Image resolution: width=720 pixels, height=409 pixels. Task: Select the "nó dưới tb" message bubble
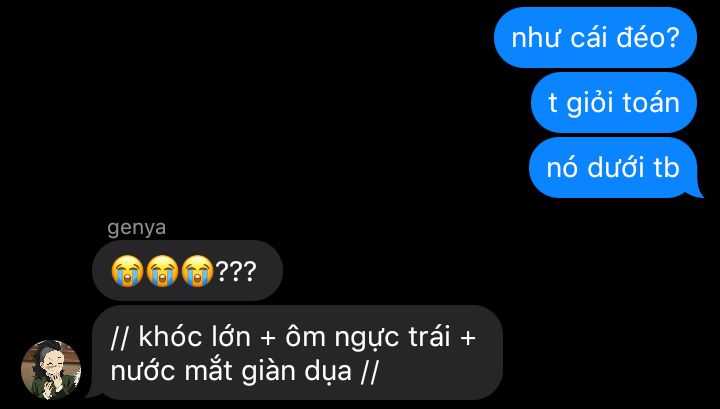[x=613, y=168]
